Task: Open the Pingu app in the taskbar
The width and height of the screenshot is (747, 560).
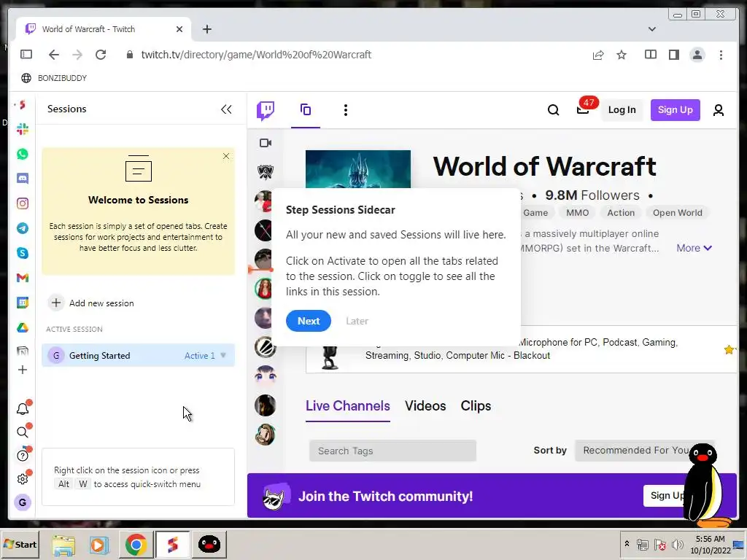Action: coord(209,544)
